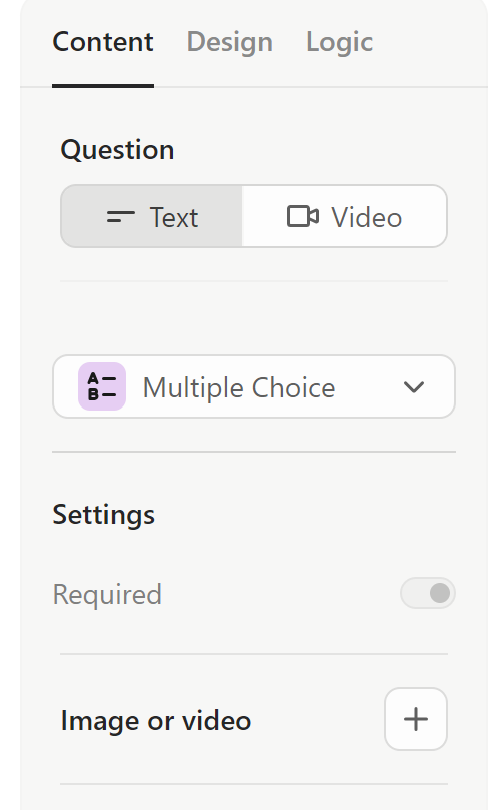The image size is (502, 810).
Task: Toggle the Required switch
Action: click(x=428, y=593)
